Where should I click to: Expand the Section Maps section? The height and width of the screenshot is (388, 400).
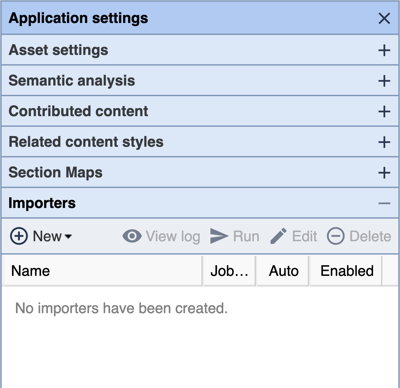384,173
